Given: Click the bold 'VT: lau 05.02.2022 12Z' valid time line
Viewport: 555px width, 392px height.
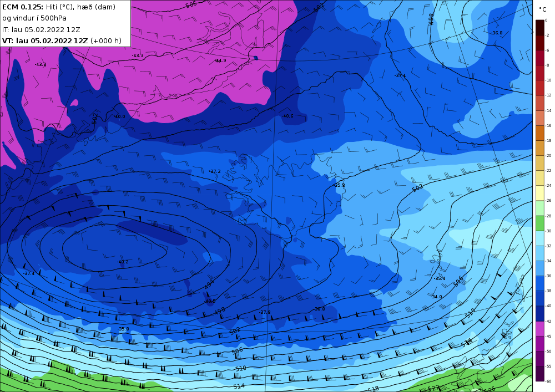Looking at the screenshot, I should tap(45, 40).
